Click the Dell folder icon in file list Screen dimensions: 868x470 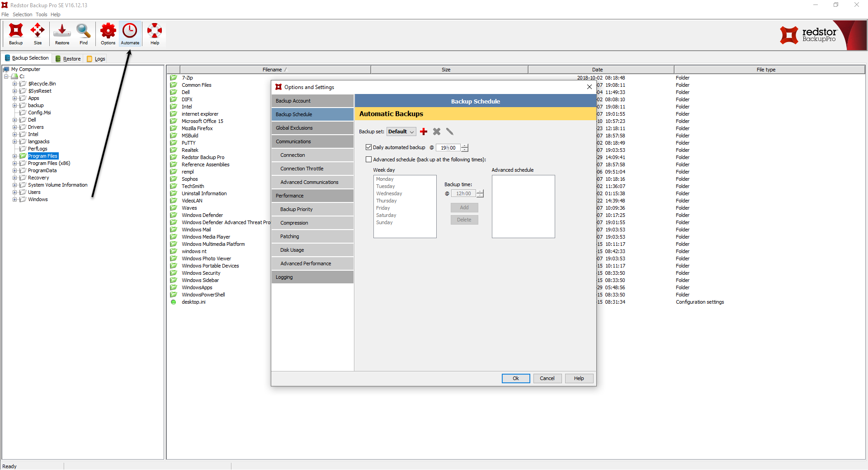(174, 92)
